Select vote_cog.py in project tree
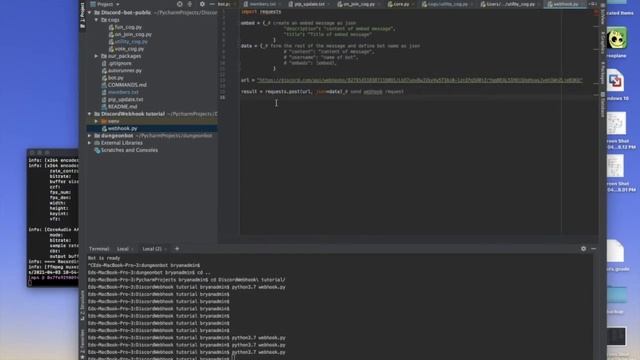This screenshot has width=640, height=360. click(x=126, y=49)
